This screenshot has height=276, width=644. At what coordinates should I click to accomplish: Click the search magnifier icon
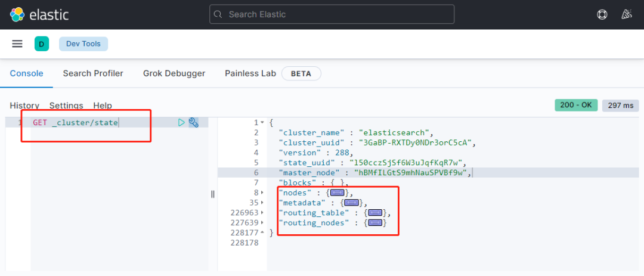coord(218,14)
